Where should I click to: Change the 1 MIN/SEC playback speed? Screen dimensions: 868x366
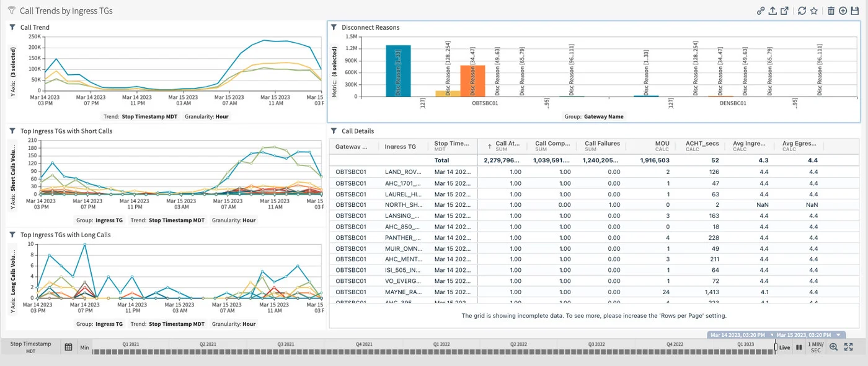pos(815,347)
